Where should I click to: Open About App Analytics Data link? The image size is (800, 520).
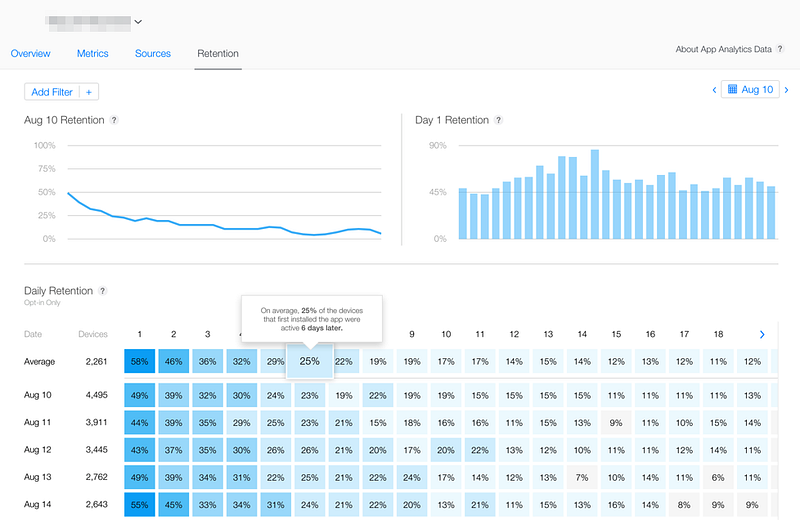[723, 49]
